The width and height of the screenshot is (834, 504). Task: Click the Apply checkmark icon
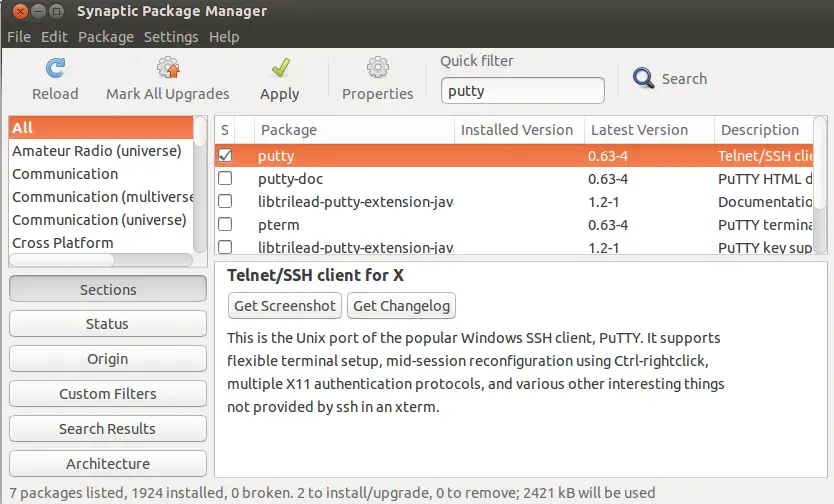(280, 68)
